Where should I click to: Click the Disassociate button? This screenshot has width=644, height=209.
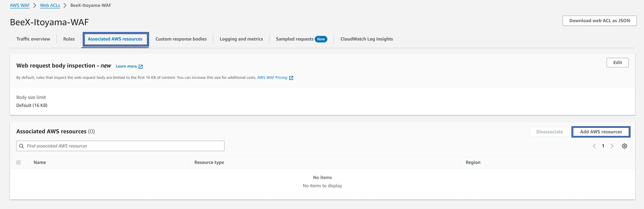point(549,132)
